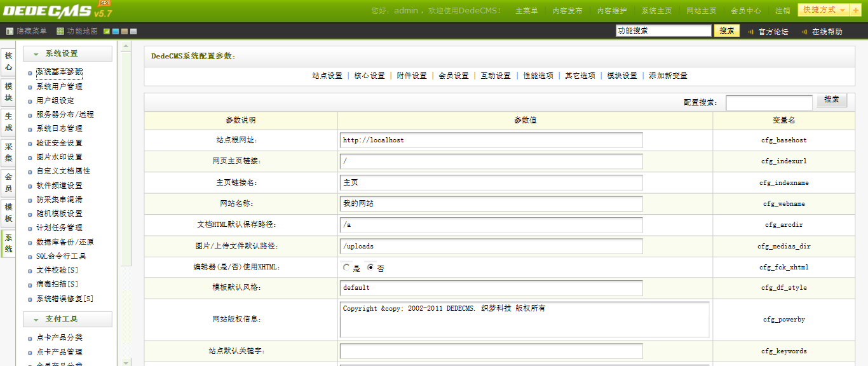Click the 官方论坛 forum icon
This screenshot has height=366, width=868.
(x=751, y=30)
